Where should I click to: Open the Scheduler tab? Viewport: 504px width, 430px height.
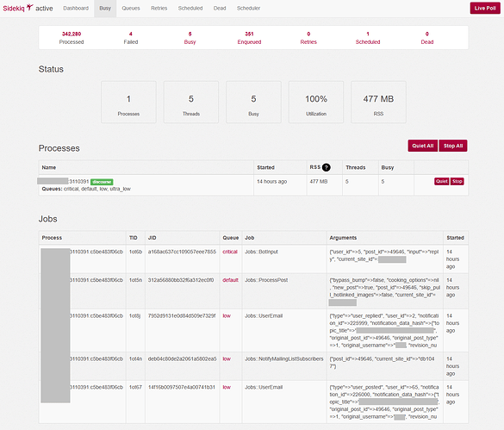click(248, 9)
